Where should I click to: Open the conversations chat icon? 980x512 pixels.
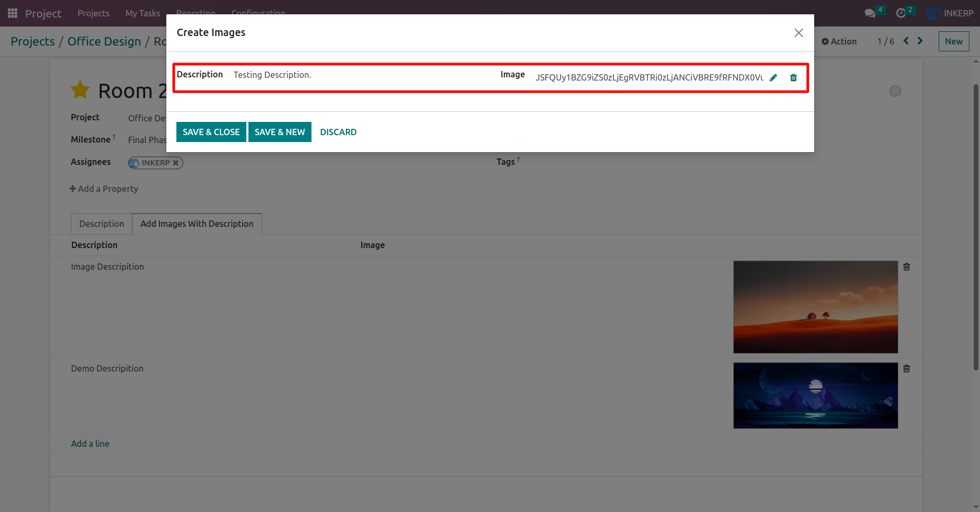pyautogui.click(x=870, y=13)
